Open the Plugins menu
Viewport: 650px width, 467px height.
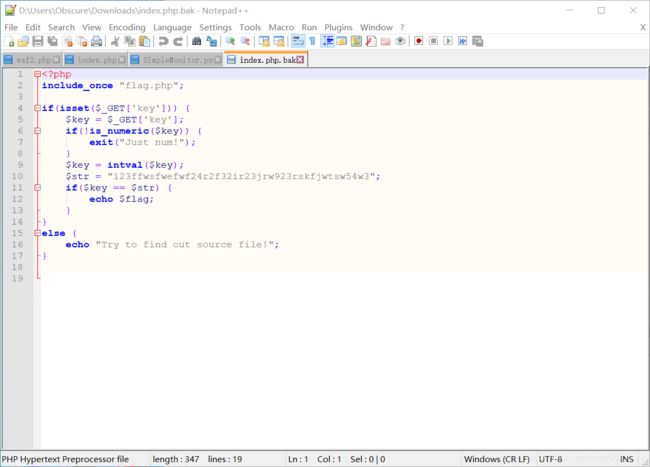(x=338, y=27)
